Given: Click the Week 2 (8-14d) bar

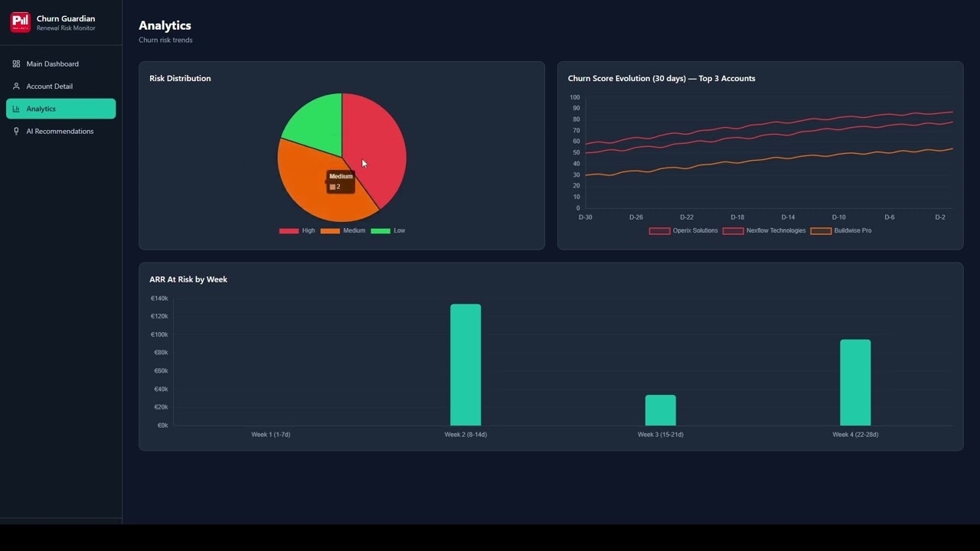Looking at the screenshot, I should 465,365.
